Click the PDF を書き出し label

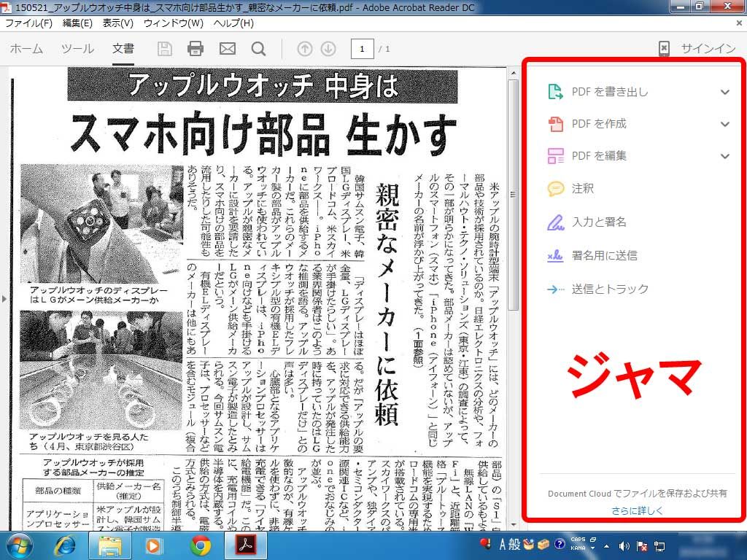[610, 92]
